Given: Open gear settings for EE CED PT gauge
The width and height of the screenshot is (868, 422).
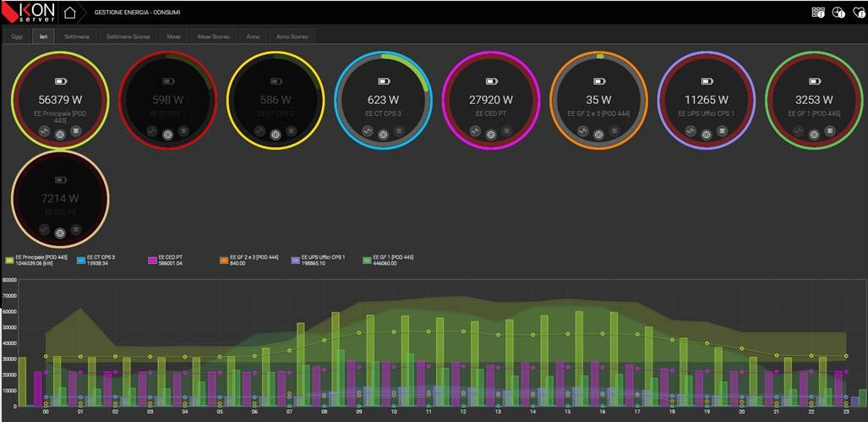Looking at the screenshot, I should click(491, 134).
